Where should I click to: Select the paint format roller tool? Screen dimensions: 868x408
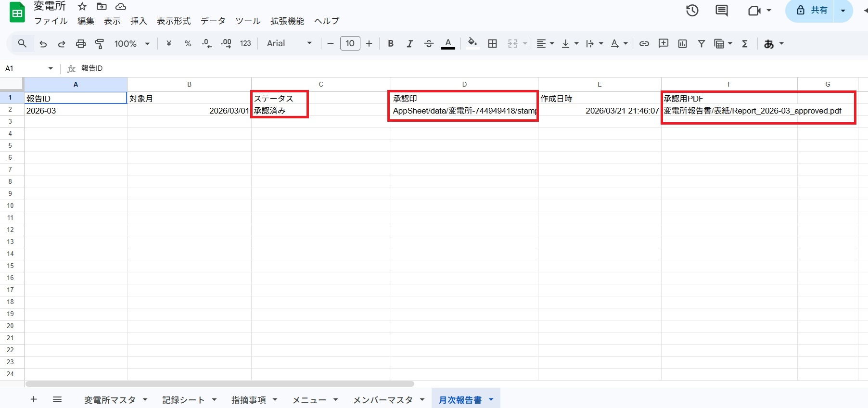coord(100,44)
